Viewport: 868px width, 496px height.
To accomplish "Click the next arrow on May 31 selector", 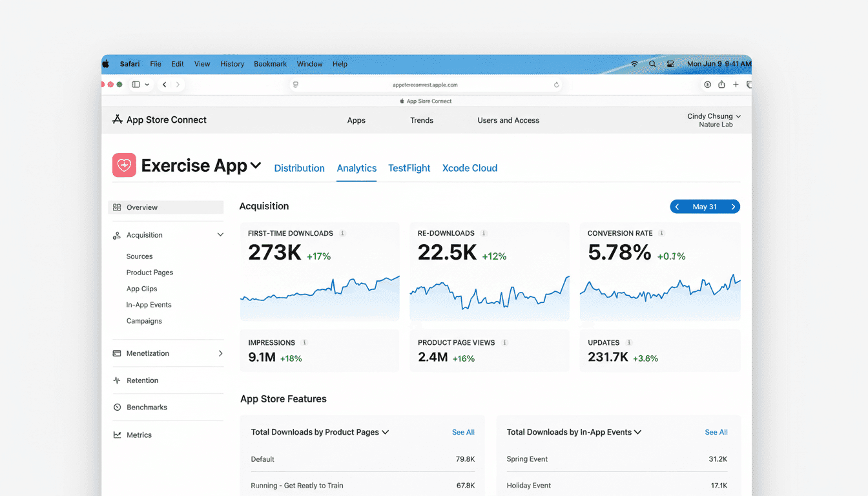I will click(732, 206).
